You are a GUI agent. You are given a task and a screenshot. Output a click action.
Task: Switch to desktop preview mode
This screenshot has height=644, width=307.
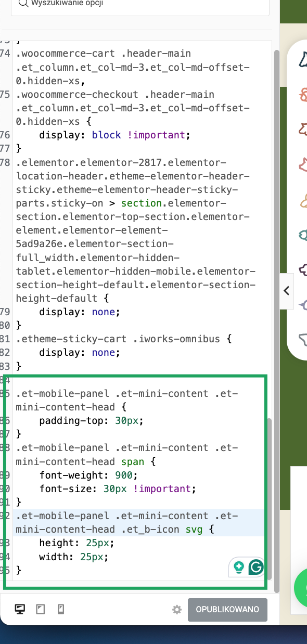[x=20, y=609]
